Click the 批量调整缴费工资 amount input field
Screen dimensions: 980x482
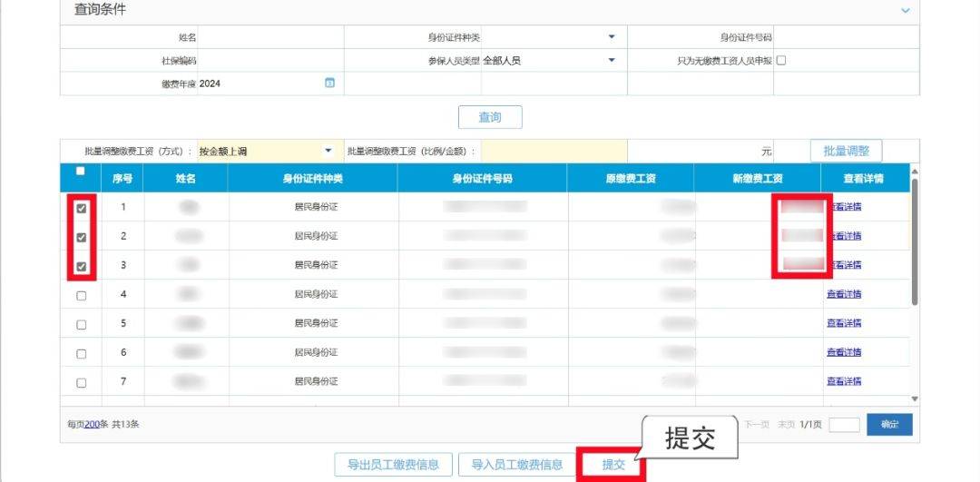click(554, 151)
